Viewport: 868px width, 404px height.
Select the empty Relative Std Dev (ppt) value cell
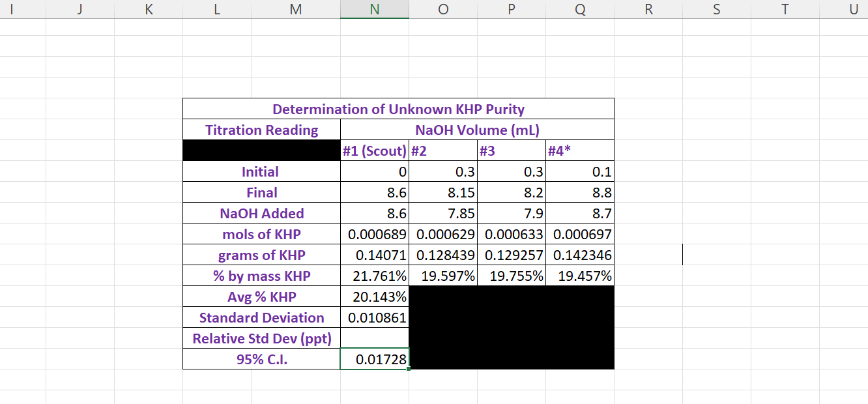[x=375, y=338]
